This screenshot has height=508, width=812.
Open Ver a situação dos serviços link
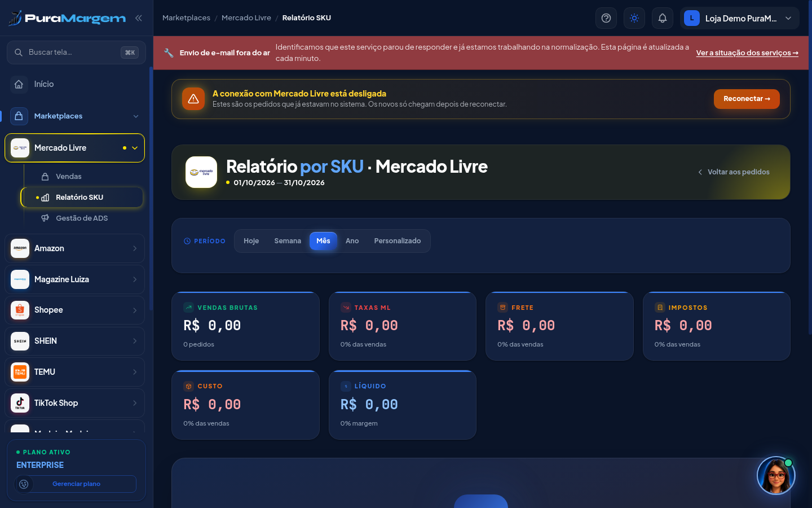(747, 53)
